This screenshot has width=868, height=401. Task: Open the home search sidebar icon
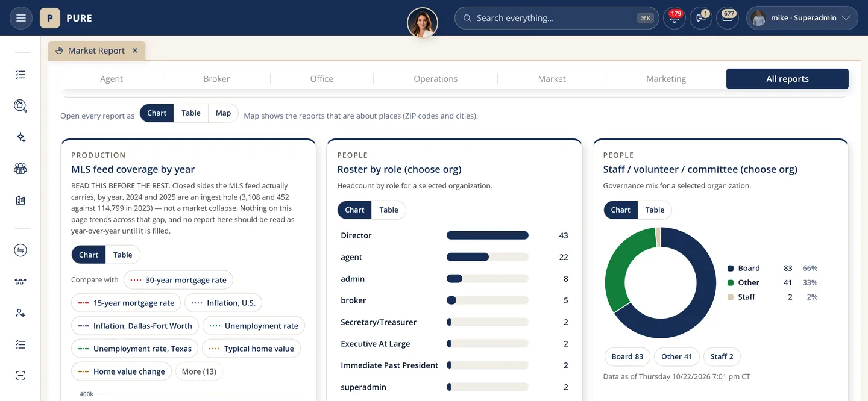click(x=20, y=106)
